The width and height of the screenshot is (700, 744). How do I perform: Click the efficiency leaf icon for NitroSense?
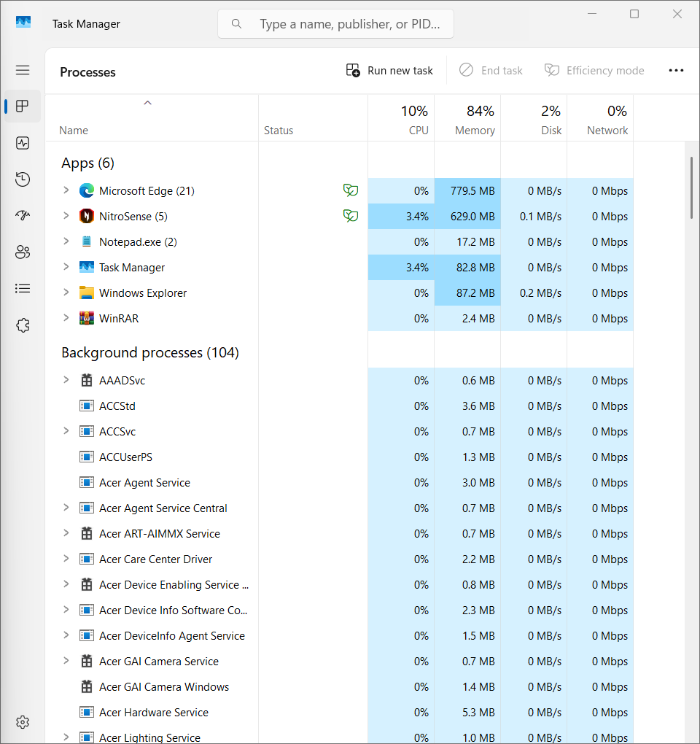point(351,216)
